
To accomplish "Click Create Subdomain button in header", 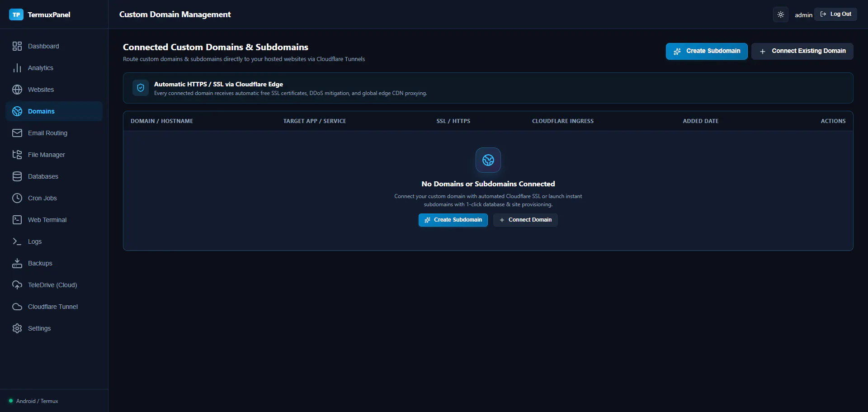I will (707, 51).
